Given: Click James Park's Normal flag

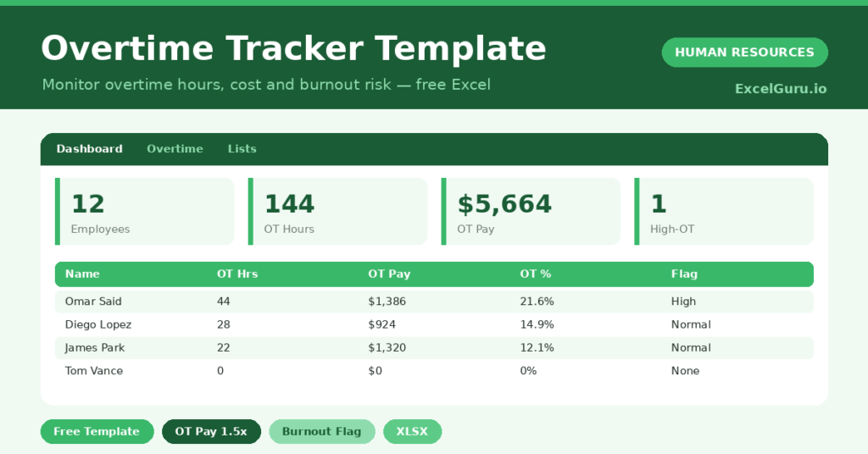Looking at the screenshot, I should (691, 348).
